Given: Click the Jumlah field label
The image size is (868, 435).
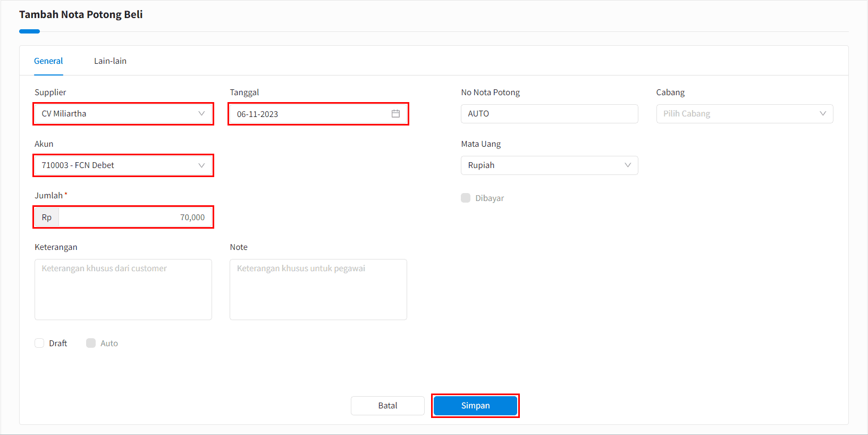Looking at the screenshot, I should coord(49,195).
